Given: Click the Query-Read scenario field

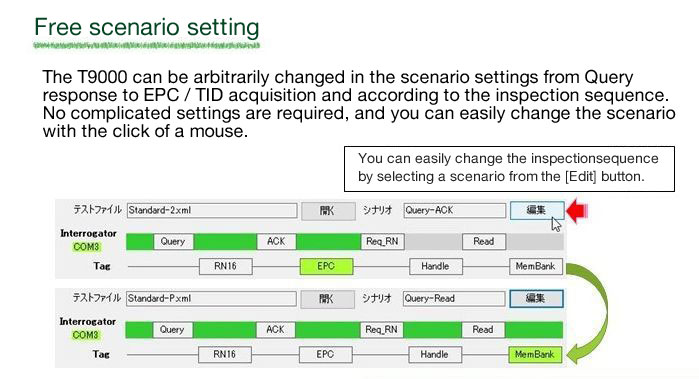Looking at the screenshot, I should click(x=454, y=298).
